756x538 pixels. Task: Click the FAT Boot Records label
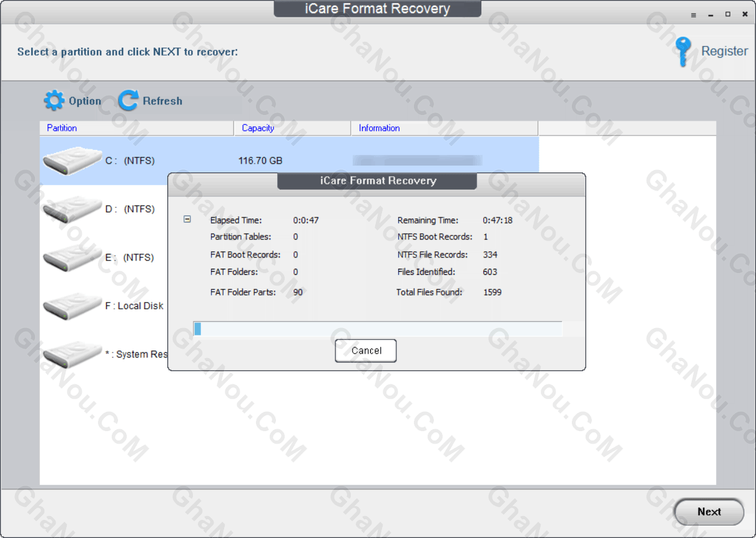point(245,255)
